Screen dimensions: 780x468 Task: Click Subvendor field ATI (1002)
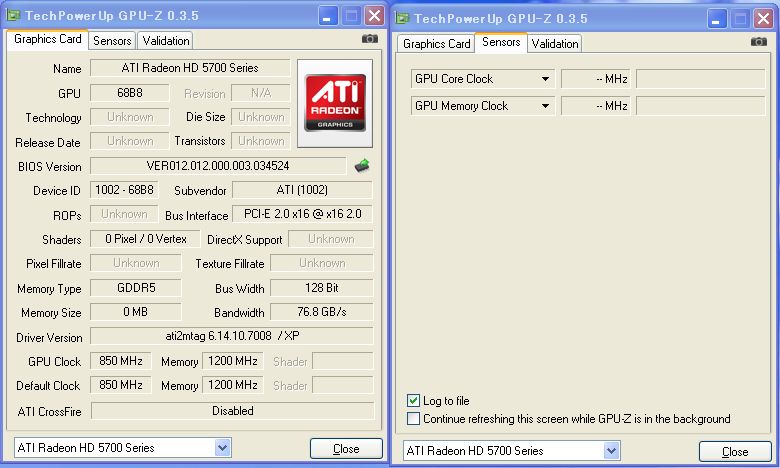pyautogui.click(x=302, y=190)
